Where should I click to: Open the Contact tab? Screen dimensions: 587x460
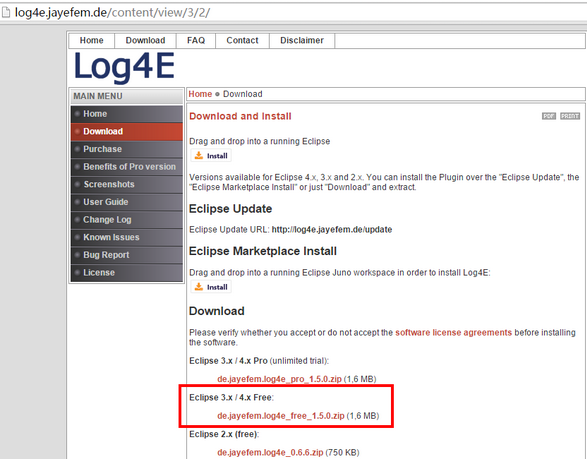242,40
